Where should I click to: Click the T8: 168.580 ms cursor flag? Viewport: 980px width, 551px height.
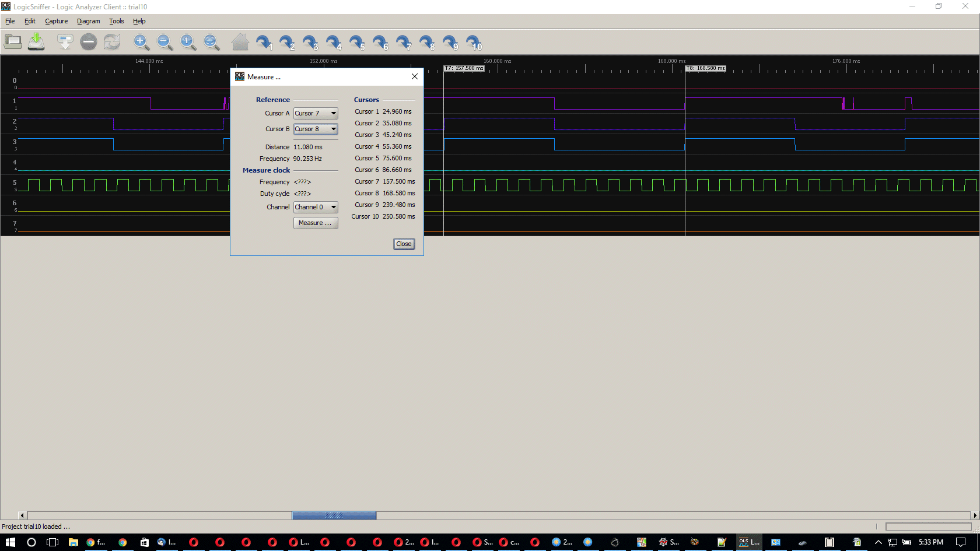(x=705, y=68)
